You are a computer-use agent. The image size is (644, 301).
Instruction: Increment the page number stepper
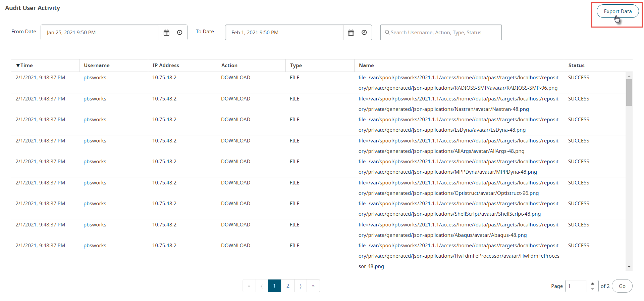click(x=593, y=283)
